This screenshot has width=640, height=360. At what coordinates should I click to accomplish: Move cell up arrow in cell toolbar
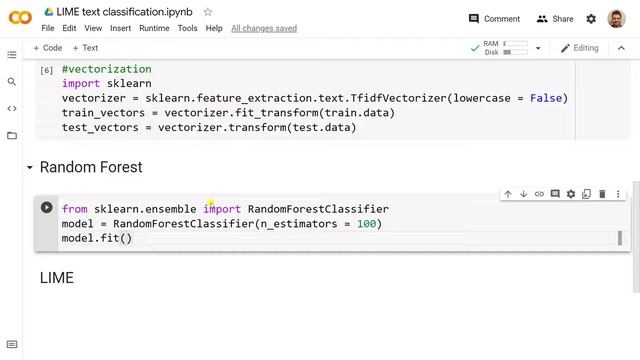[508, 194]
